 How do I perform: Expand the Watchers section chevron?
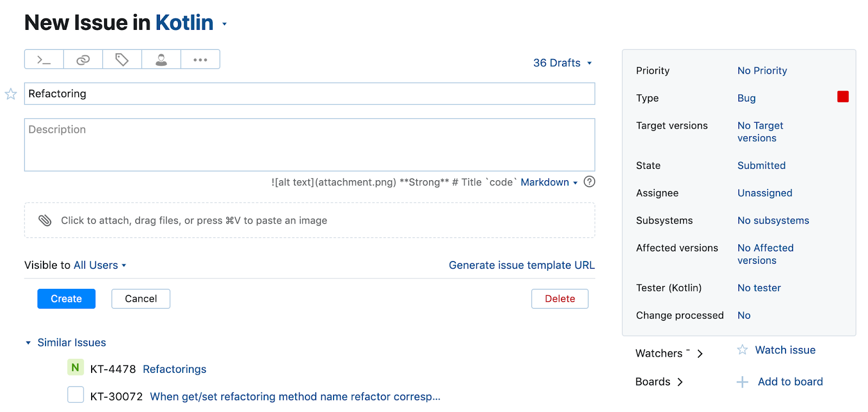coord(700,354)
